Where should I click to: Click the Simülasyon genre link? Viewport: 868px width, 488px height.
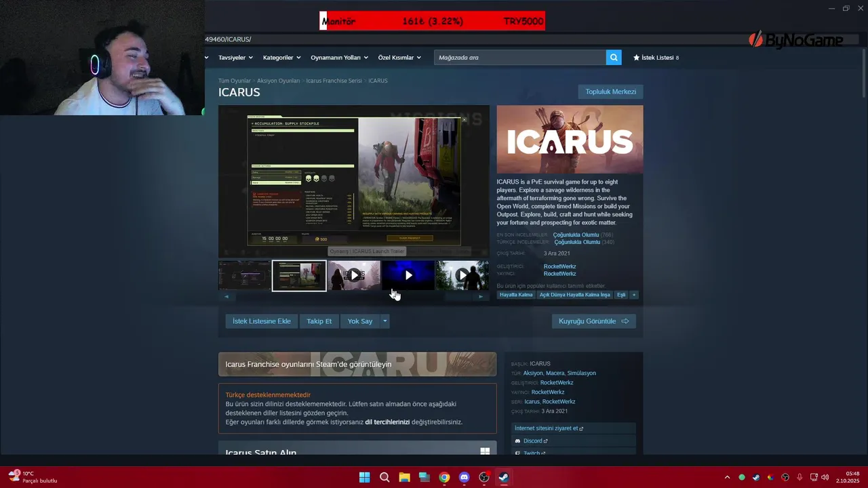pyautogui.click(x=581, y=373)
